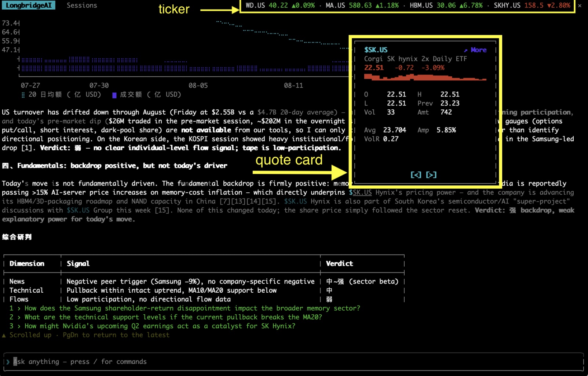
Task: Click the '四、Fundamentals' section heading
Action: [114, 166]
